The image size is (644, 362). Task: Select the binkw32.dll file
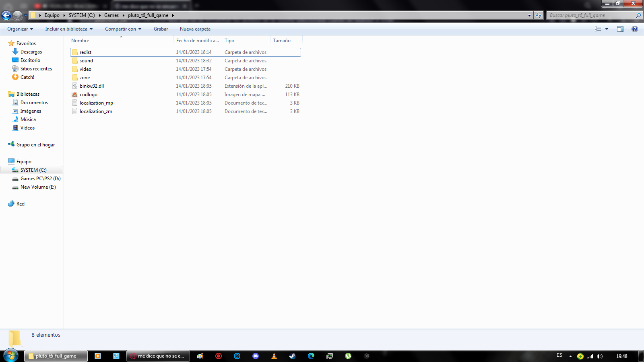click(186, 86)
